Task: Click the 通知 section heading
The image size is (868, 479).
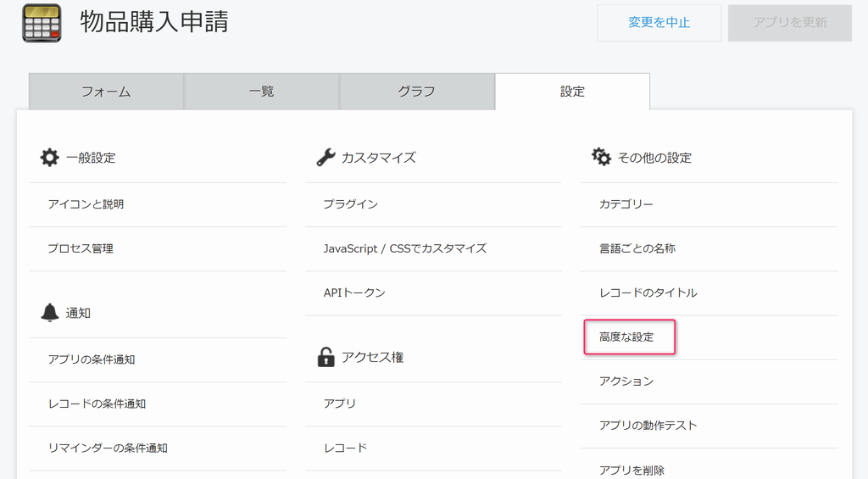Action: pos(78,313)
